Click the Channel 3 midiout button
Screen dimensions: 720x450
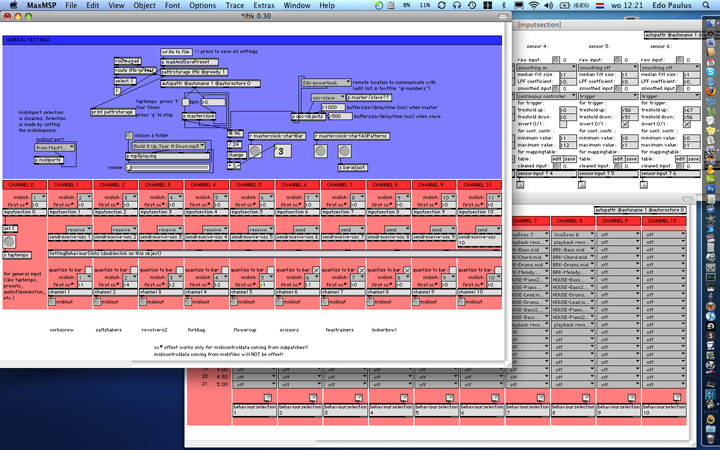tap(143, 302)
